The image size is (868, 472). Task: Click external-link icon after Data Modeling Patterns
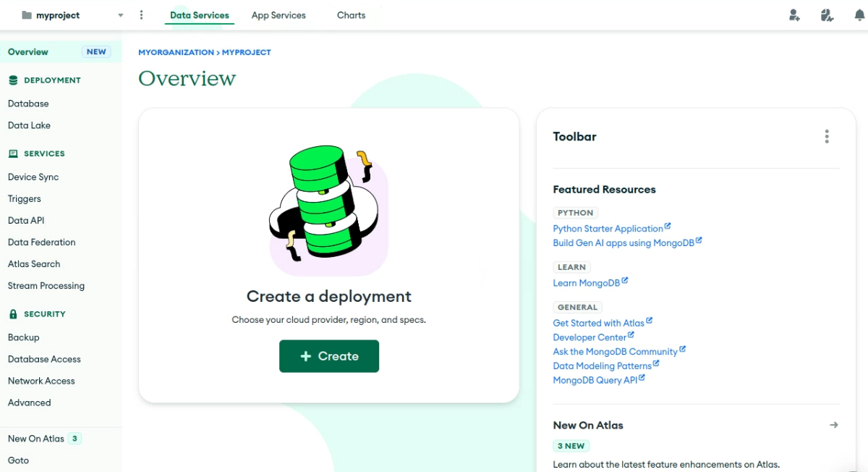(656, 364)
